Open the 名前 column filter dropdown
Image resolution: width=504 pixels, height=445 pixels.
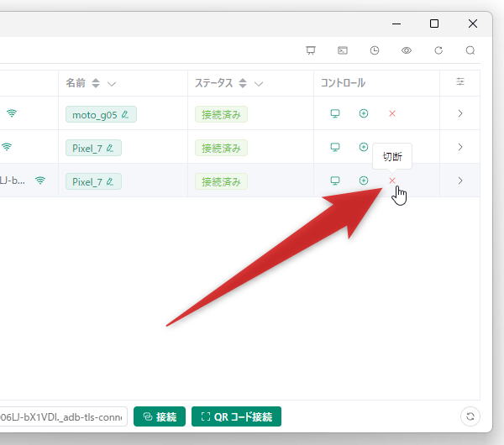(112, 84)
